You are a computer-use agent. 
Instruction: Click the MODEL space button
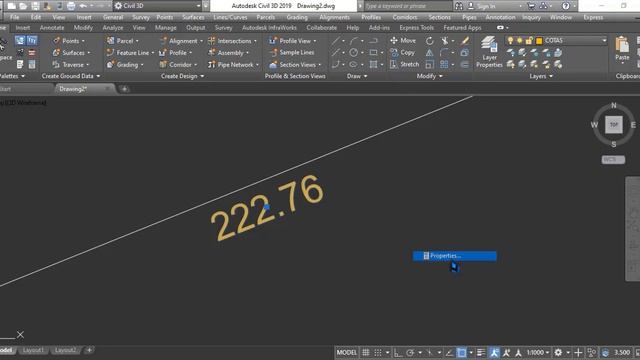click(x=347, y=352)
